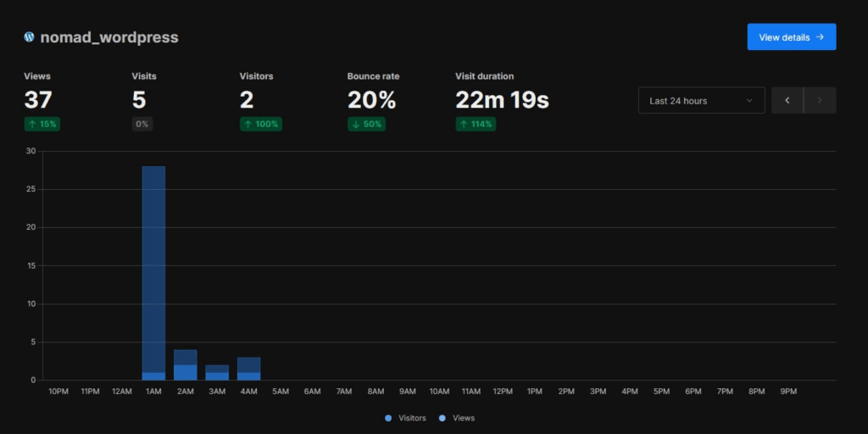
Task: Click the Visit duration 22m 19s value
Action: [x=502, y=100]
